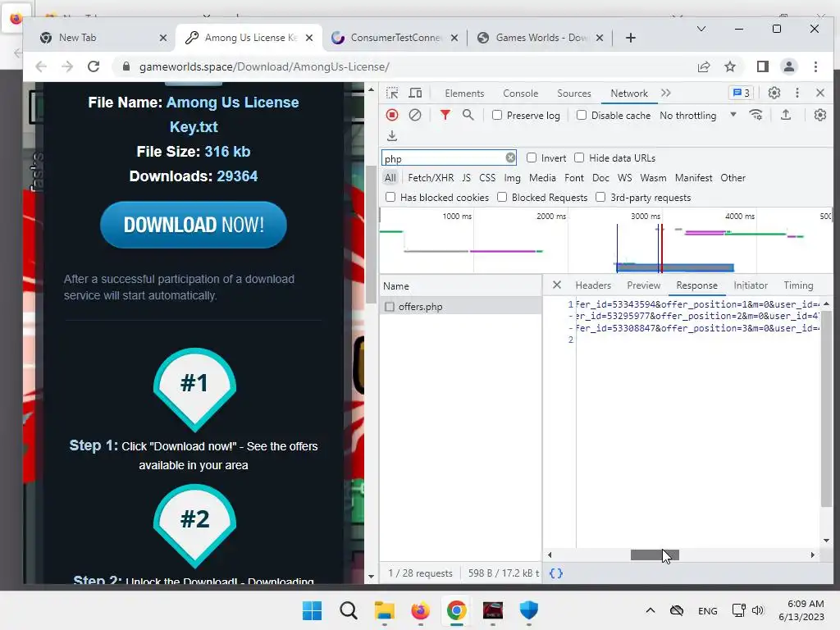Image resolution: width=840 pixels, height=630 pixels.
Task: Filter requests by Fetch/XHR
Action: [x=431, y=178]
